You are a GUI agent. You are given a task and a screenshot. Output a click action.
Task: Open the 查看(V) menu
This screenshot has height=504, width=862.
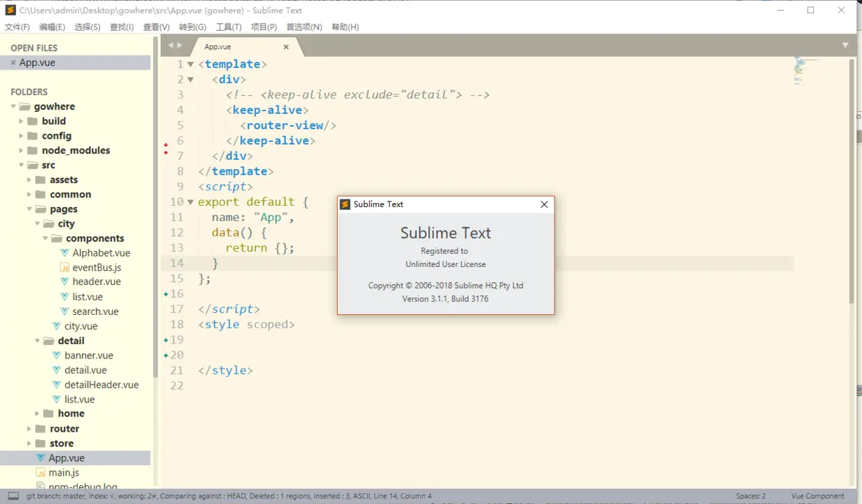tap(156, 27)
